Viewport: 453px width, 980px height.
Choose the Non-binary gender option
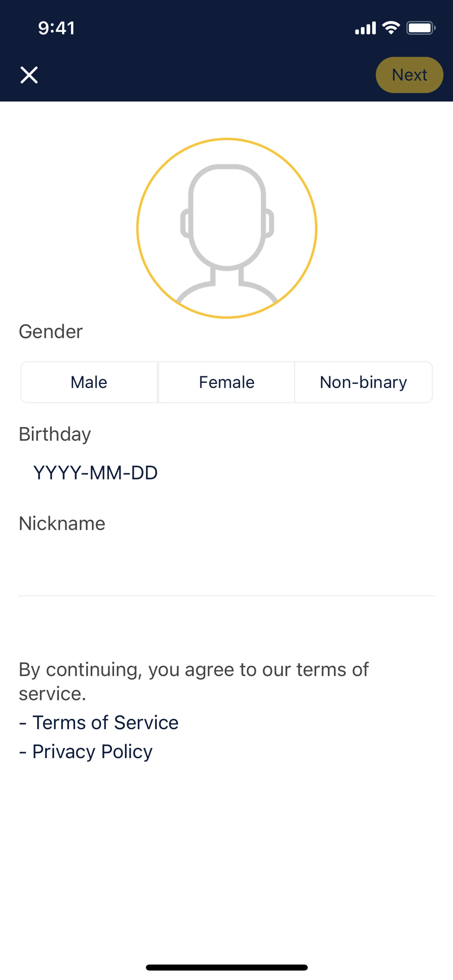click(364, 382)
